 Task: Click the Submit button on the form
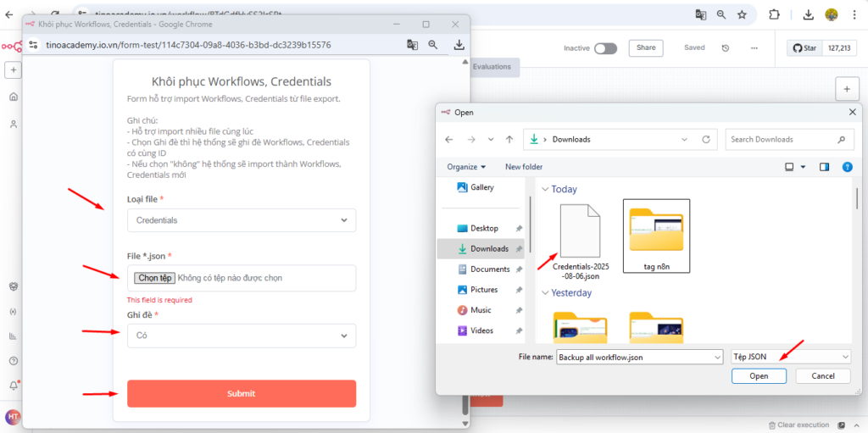(x=242, y=394)
